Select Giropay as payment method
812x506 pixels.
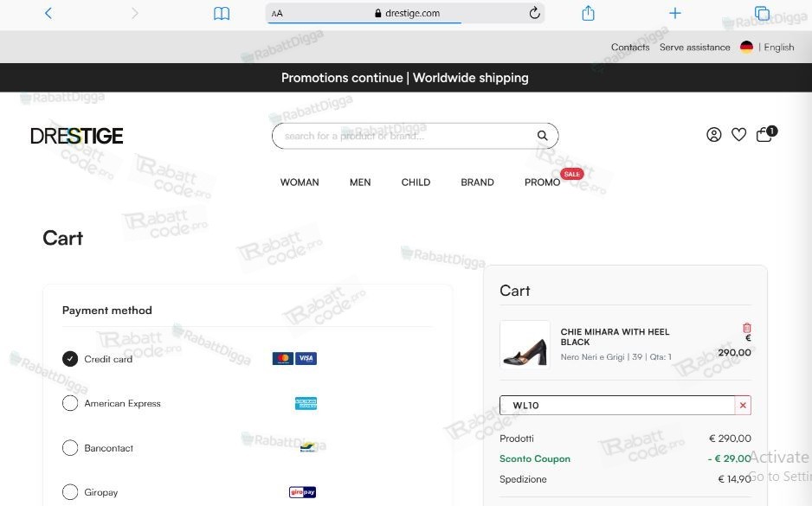(x=70, y=492)
